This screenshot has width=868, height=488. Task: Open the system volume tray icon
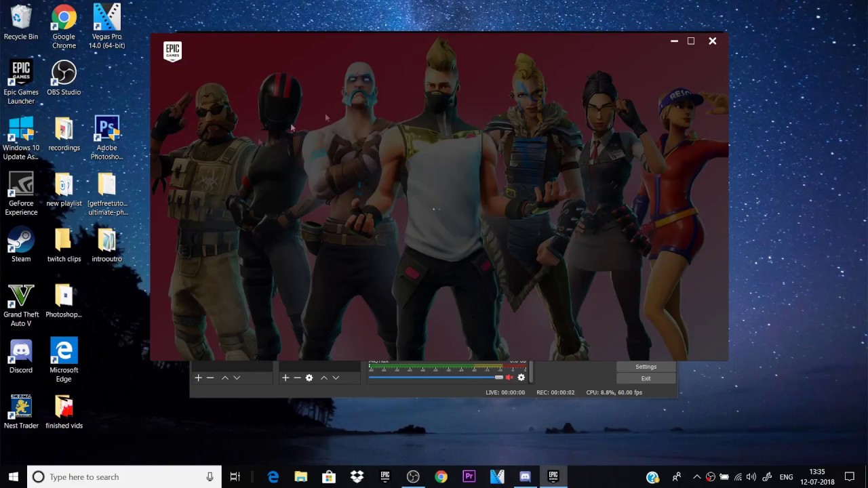point(751,476)
